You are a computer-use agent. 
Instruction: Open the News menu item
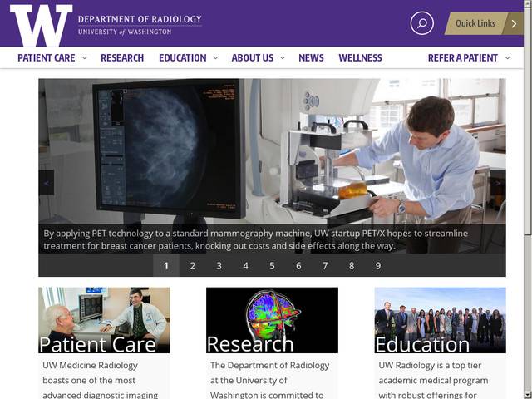[x=311, y=57]
